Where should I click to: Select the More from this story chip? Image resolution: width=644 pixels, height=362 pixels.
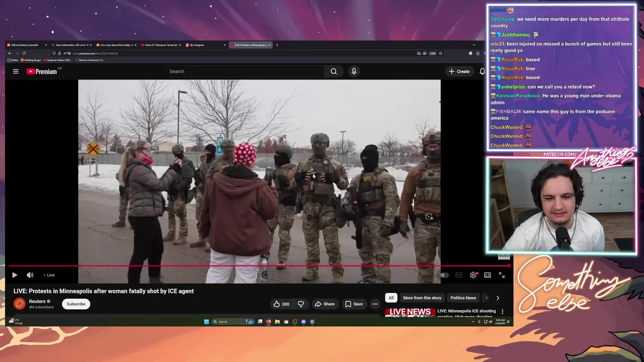tap(422, 298)
